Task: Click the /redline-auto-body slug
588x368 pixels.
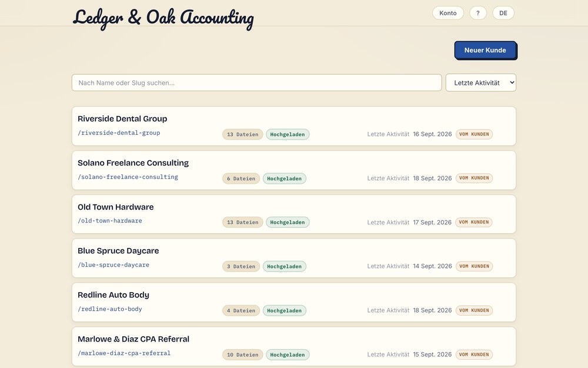Action: [110, 309]
